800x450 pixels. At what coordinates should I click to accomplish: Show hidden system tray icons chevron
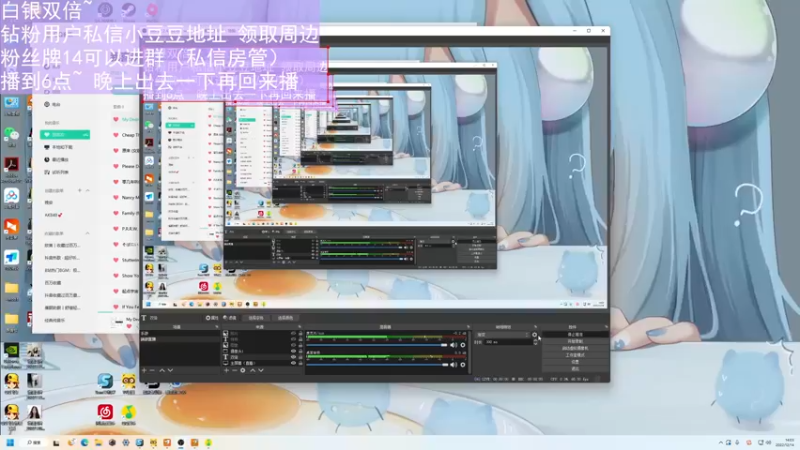click(720, 442)
